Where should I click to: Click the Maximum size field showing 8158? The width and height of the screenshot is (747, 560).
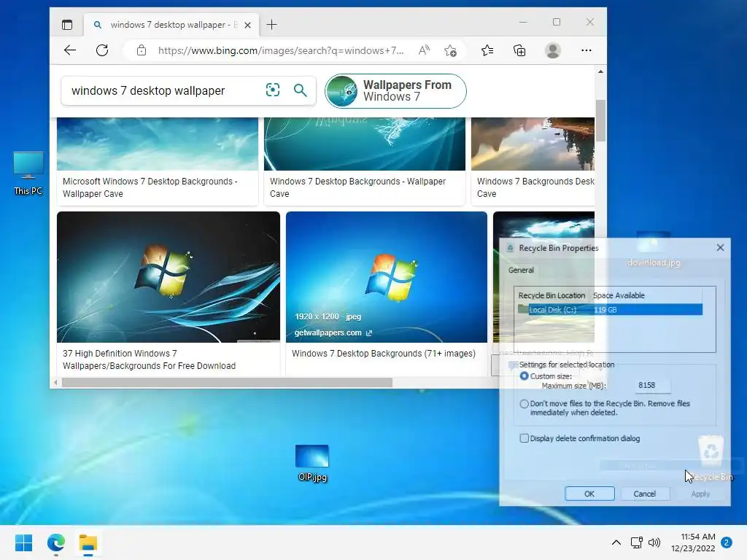(x=653, y=385)
